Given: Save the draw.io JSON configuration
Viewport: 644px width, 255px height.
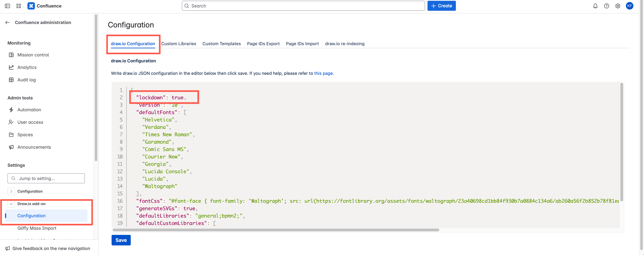Looking at the screenshot, I should click(121, 240).
